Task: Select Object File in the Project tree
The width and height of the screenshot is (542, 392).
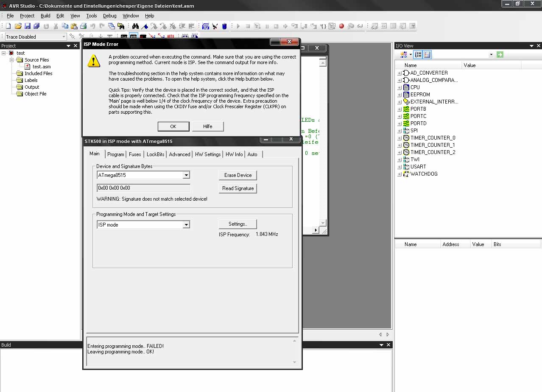Action: [35, 94]
